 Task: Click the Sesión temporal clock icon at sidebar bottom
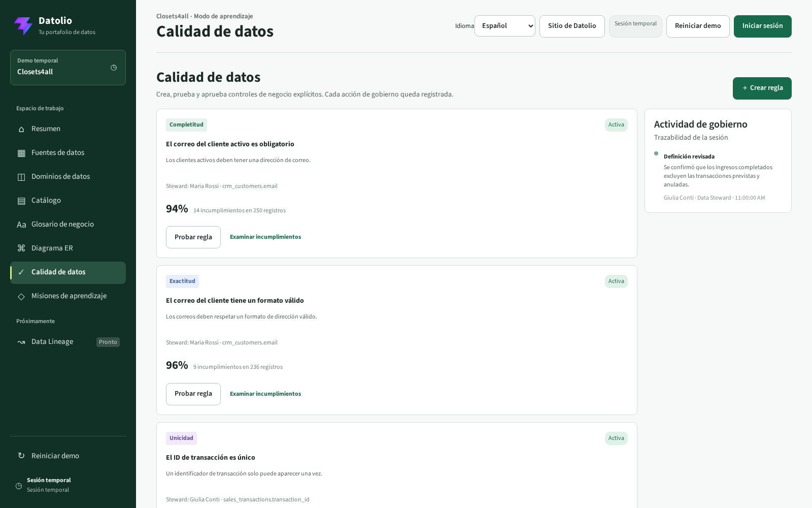(19, 486)
